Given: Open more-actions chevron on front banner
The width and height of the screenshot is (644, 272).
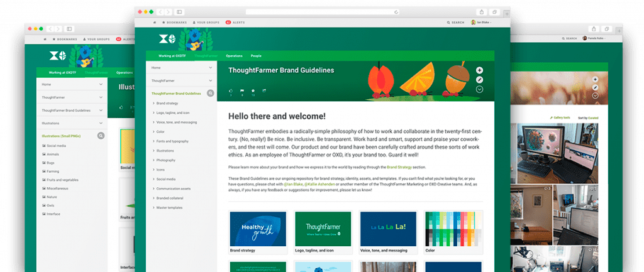Looking at the screenshot, I should tap(479, 89).
